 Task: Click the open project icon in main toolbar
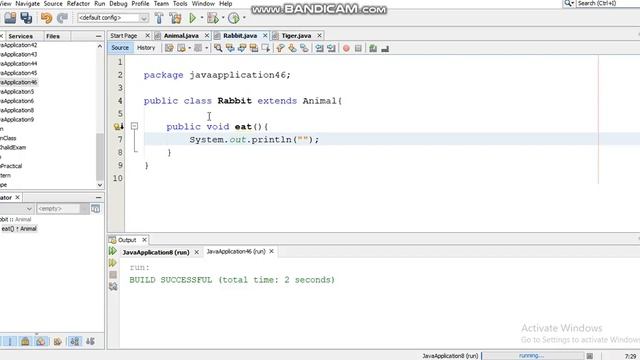[x=10, y=18]
